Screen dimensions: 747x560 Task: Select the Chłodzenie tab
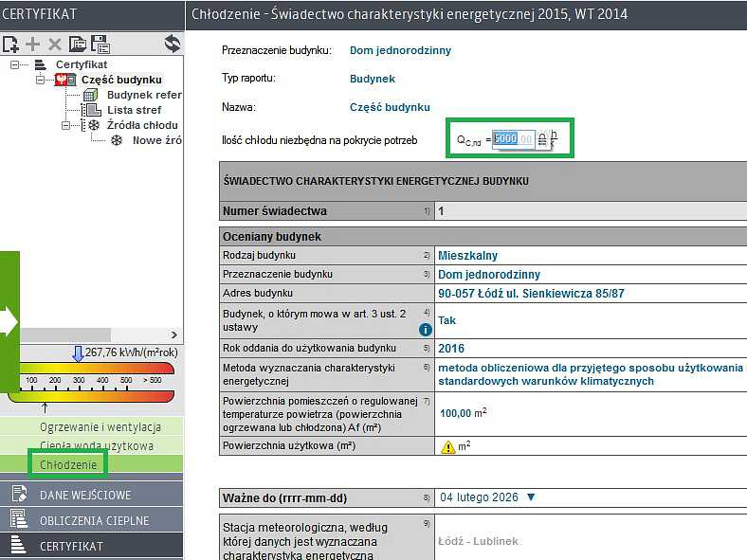pos(91,464)
